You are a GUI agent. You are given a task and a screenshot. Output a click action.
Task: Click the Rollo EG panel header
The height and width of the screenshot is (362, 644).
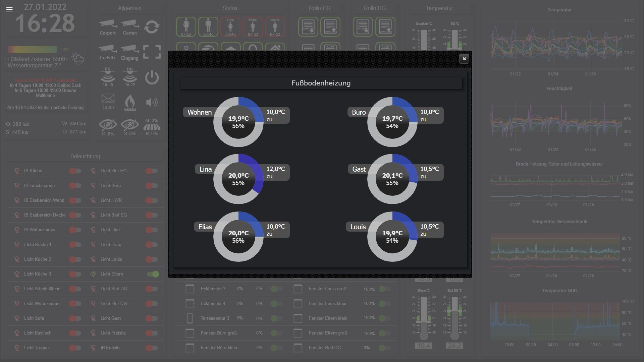(320, 8)
